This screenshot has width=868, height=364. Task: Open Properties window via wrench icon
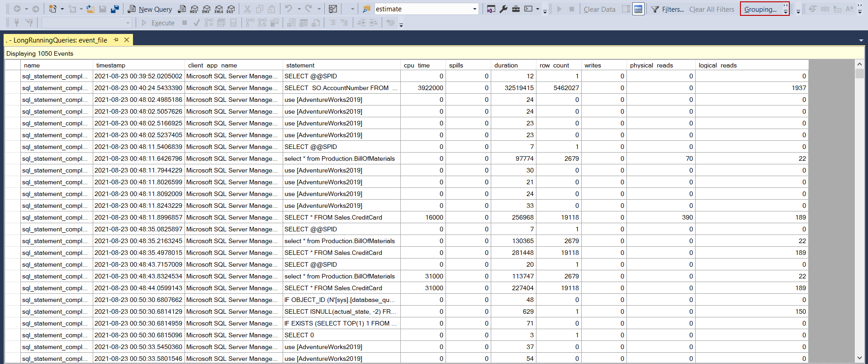(x=503, y=9)
